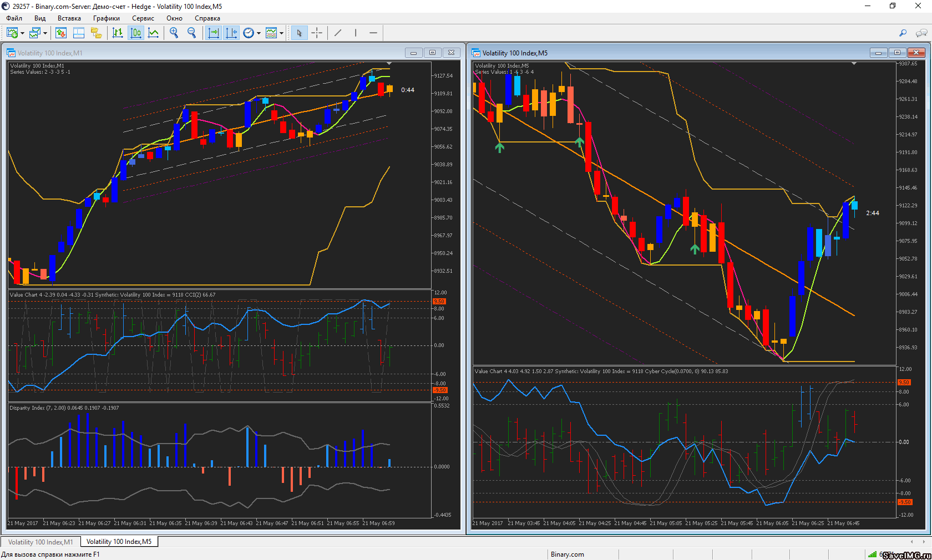This screenshot has height=560, width=932.
Task: Select the crosshair tool
Action: [x=317, y=33]
